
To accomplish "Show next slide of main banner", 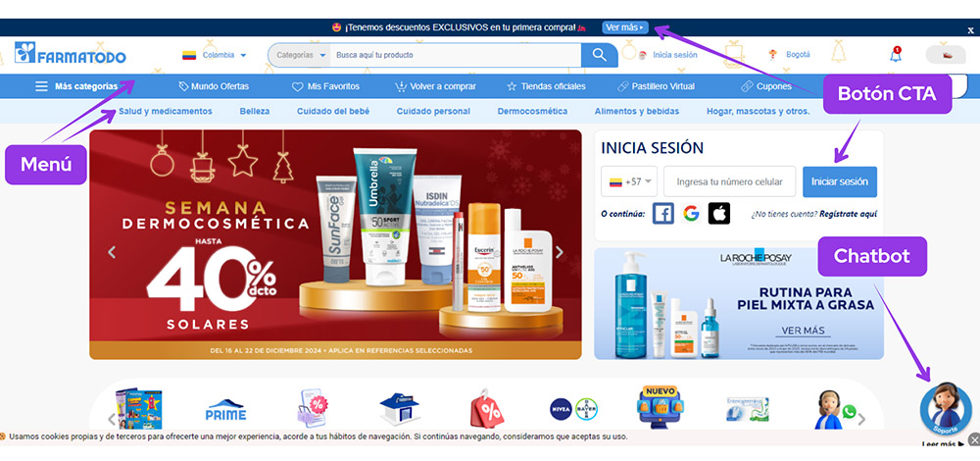I will pyautogui.click(x=560, y=252).
